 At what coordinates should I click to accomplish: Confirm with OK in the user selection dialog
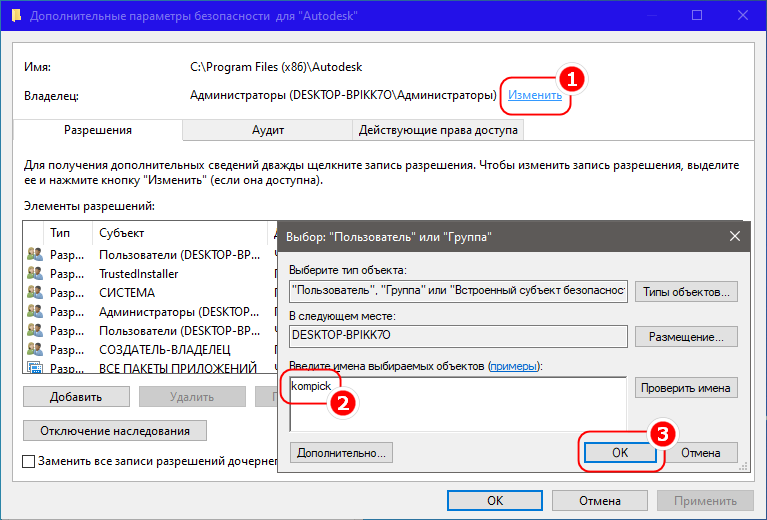coord(620,452)
